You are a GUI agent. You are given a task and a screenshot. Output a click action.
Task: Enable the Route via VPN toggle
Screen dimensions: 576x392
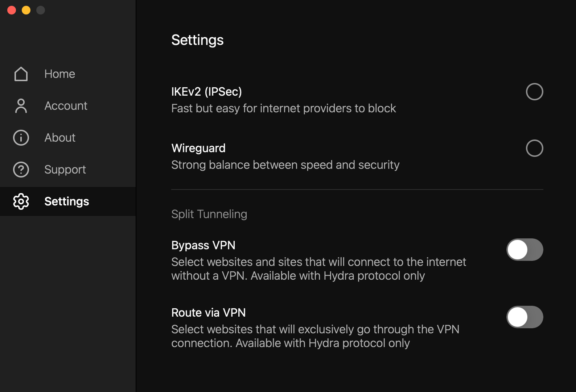[x=524, y=317]
